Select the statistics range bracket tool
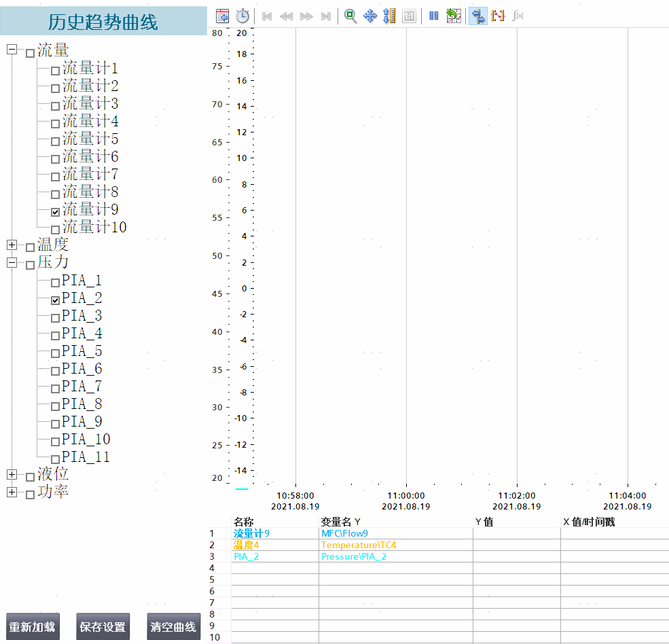Screen dimensions: 669x644 pyautogui.click(x=498, y=16)
